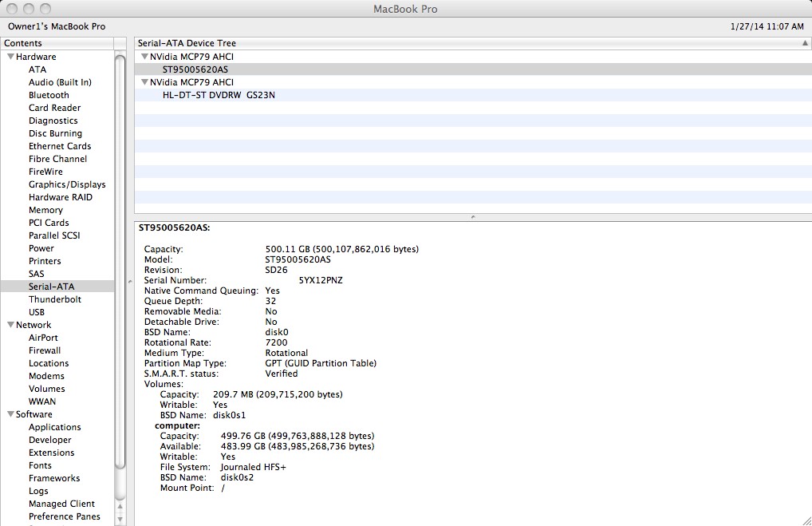Click the sidebar vertical splitter handle
The image size is (812, 526).
pyautogui.click(x=130, y=282)
